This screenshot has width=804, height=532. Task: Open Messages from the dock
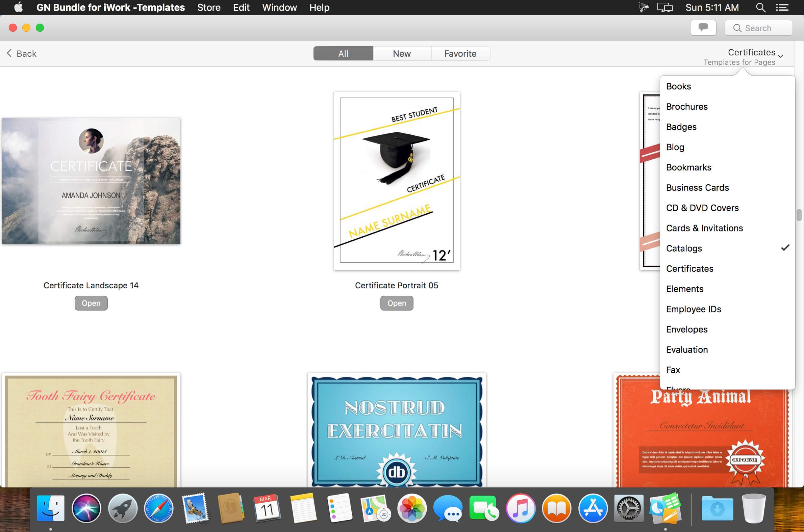point(448,508)
